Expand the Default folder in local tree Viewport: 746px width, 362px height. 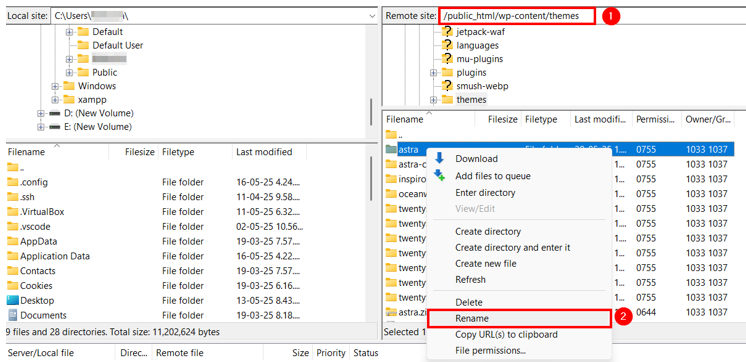click(x=69, y=32)
